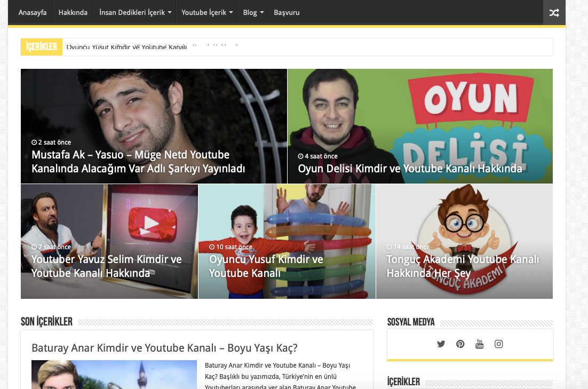Image resolution: width=588 pixels, height=389 pixels.
Task: Open the YouTube social media icon
Action: point(479,344)
